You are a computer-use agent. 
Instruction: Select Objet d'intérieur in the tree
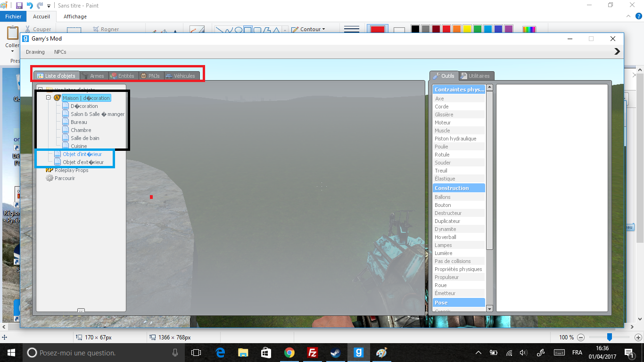pyautogui.click(x=82, y=154)
